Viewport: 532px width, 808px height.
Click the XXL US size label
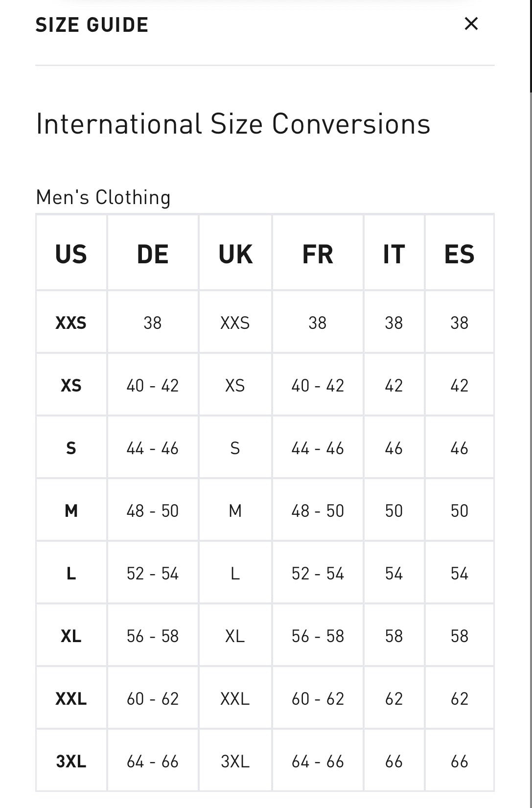[x=71, y=699]
